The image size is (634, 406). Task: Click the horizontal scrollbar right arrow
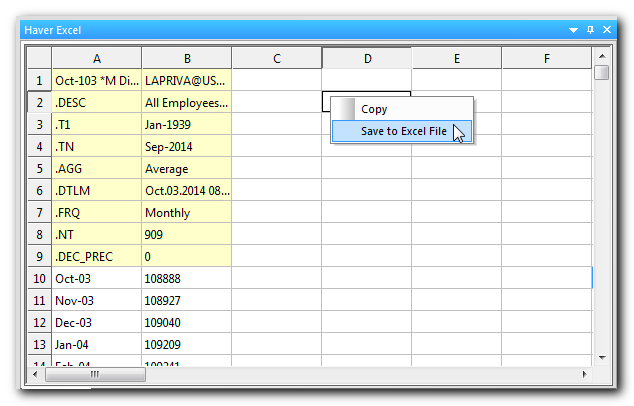[584, 374]
